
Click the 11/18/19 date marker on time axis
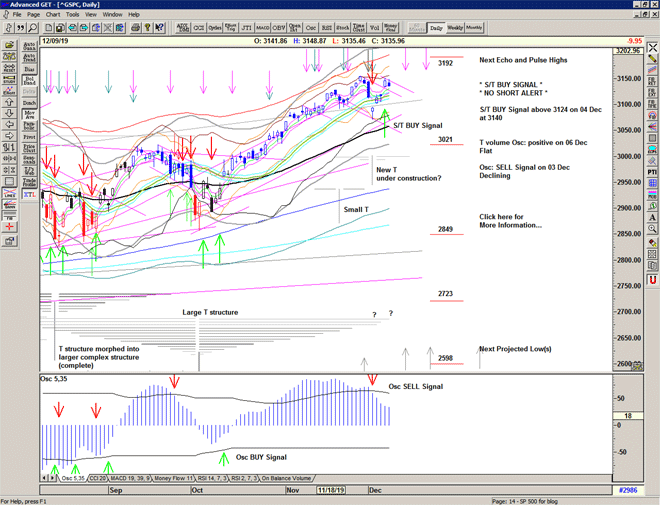point(333,492)
